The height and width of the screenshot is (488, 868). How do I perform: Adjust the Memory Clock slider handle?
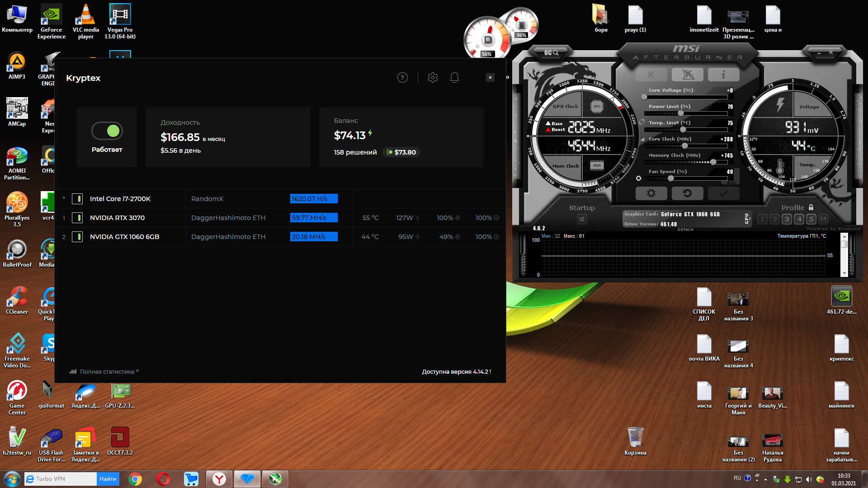pyautogui.click(x=713, y=162)
